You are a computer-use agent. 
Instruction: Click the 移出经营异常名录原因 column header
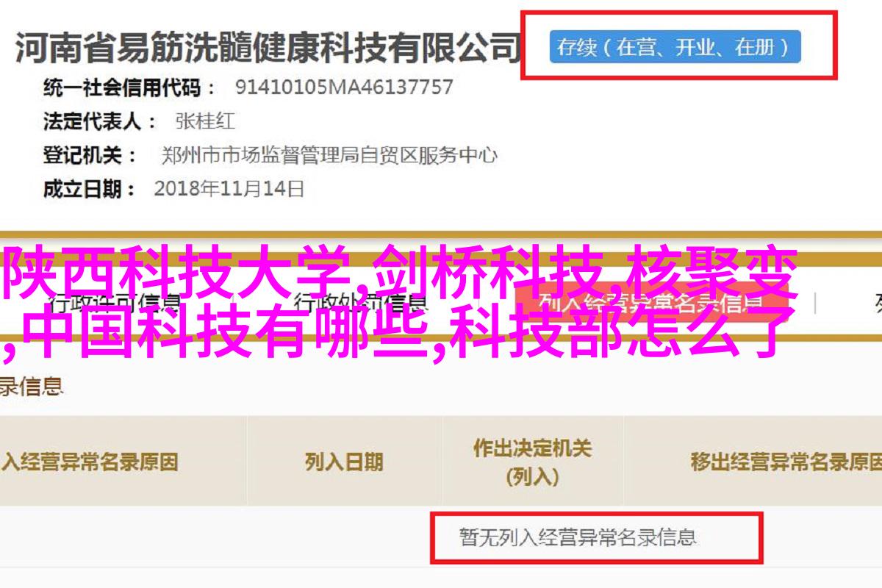coord(785,462)
